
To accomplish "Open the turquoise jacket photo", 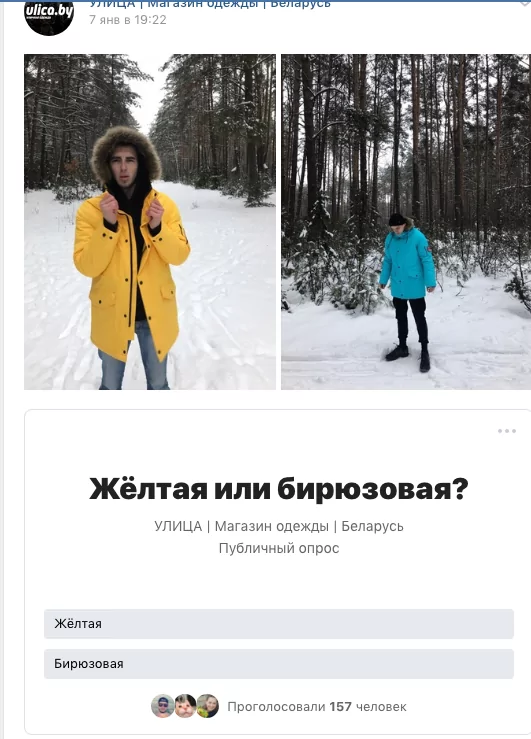I will (406, 222).
